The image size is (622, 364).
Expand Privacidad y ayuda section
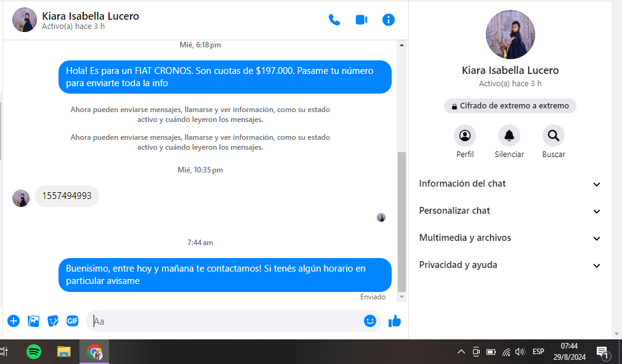point(509,265)
